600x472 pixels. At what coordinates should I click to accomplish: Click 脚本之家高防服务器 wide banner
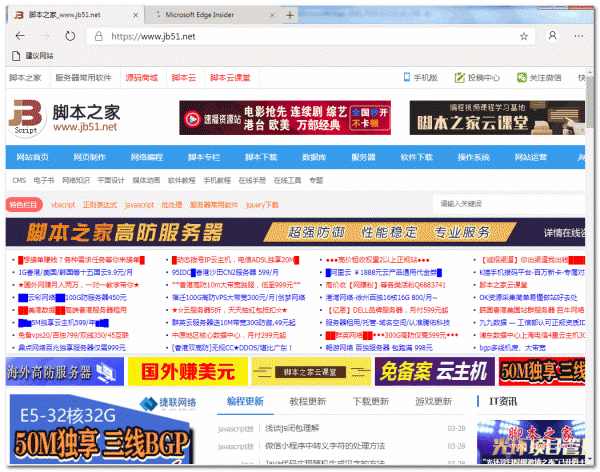click(295, 232)
